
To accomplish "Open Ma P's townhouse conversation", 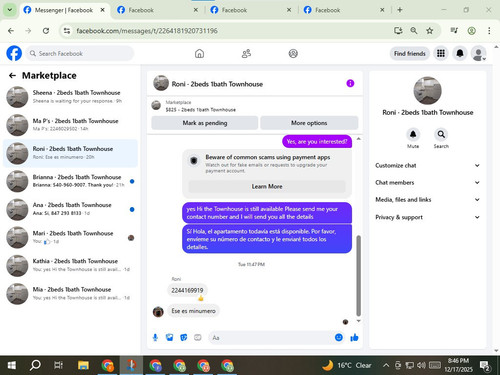I will point(70,125).
